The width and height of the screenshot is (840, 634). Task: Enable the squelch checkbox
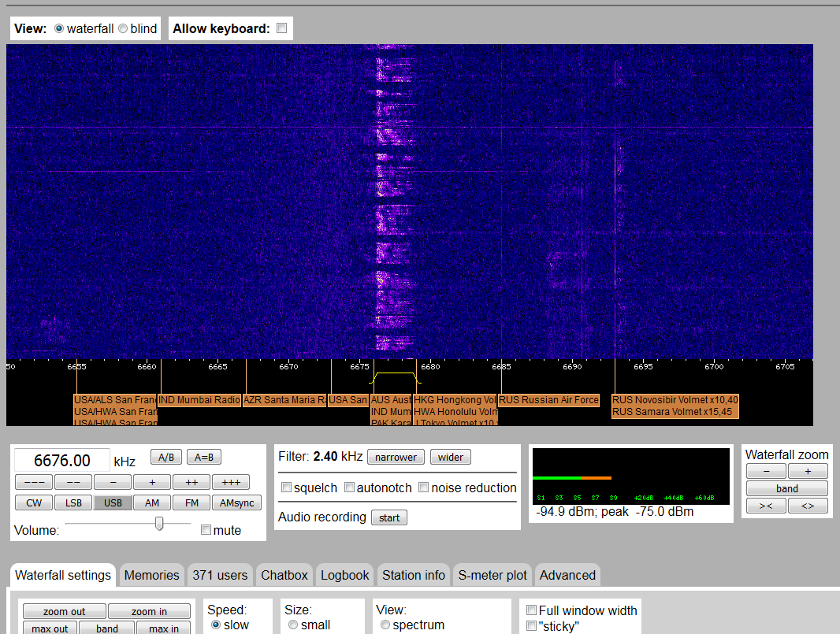287,488
